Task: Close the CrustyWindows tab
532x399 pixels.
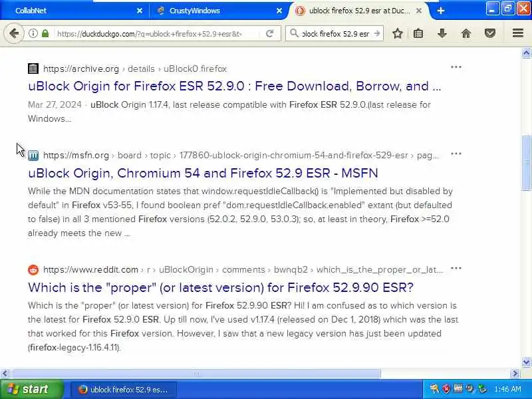Action: [x=279, y=11]
